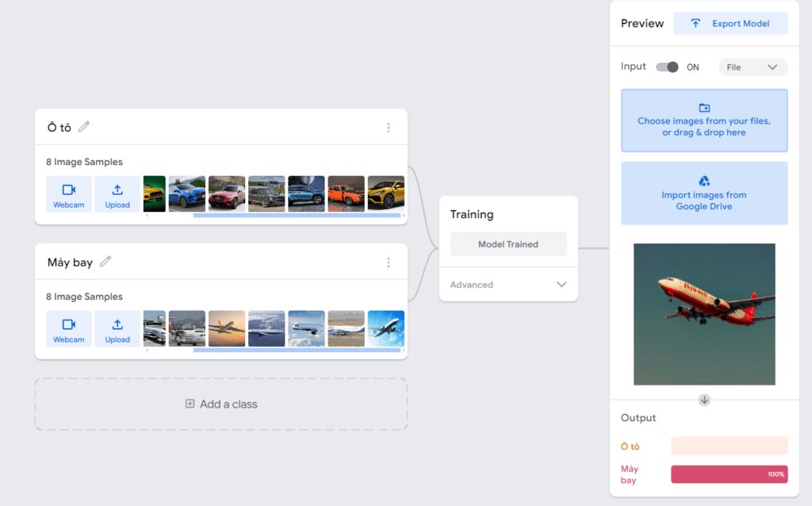Image resolution: width=812 pixels, height=506 pixels.
Task: Click the Model Trained button
Action: pyautogui.click(x=508, y=244)
